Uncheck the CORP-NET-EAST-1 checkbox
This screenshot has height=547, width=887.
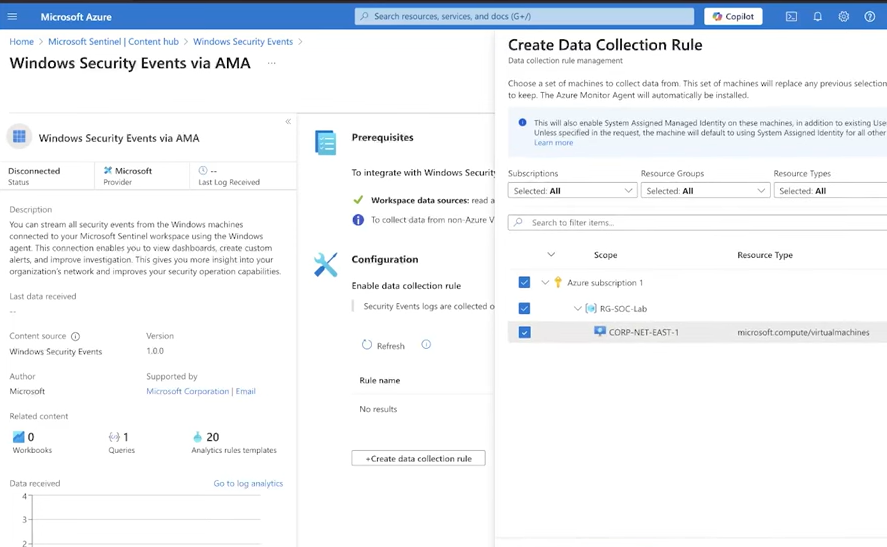tap(524, 332)
